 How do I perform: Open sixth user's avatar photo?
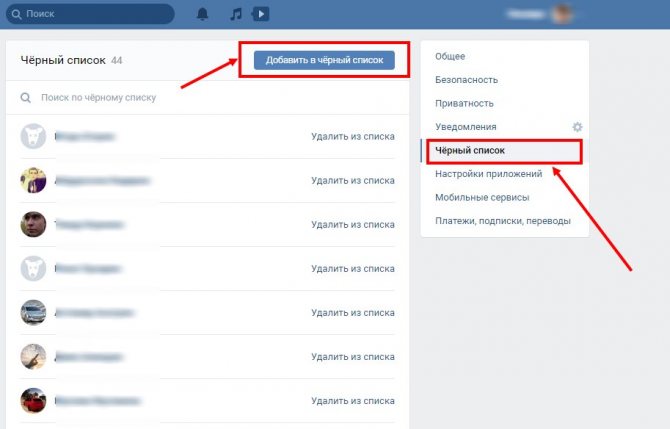33,356
